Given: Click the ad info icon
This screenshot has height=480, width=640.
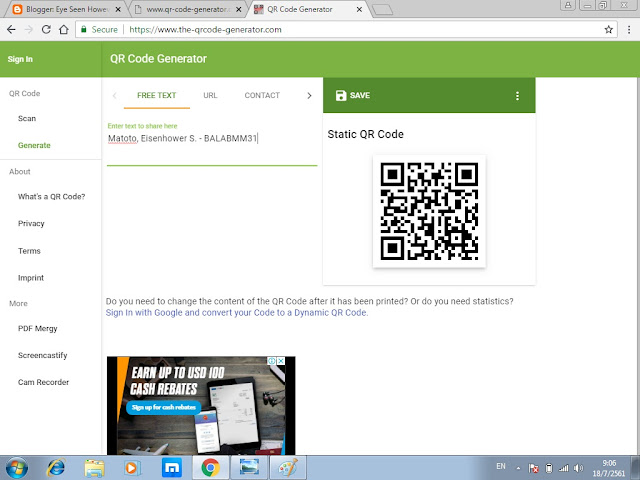Looking at the screenshot, I should 271,361.
